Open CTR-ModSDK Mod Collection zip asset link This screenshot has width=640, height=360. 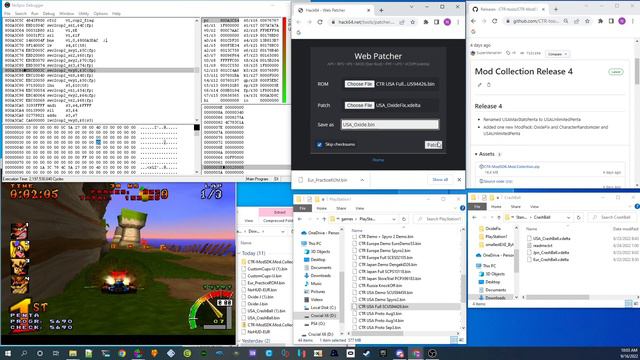512,167
